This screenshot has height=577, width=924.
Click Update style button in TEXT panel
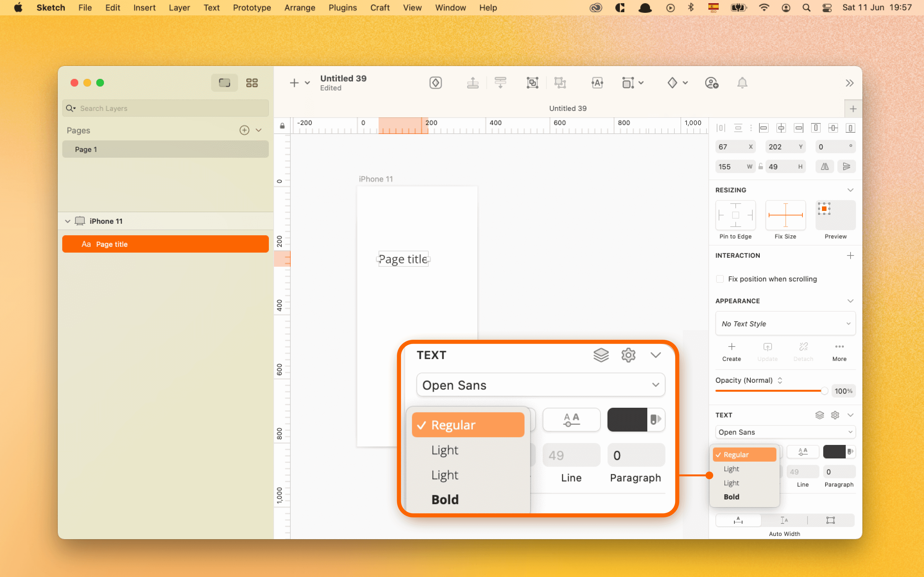[x=767, y=351]
